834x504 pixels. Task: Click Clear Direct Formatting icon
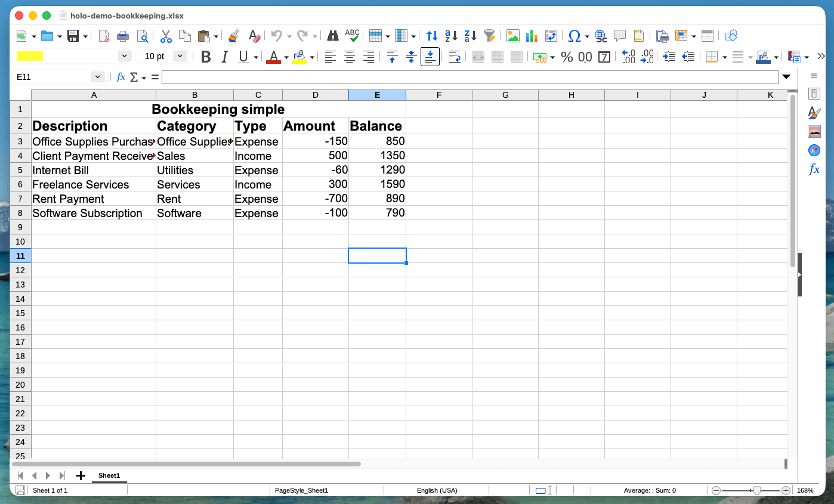254,36
